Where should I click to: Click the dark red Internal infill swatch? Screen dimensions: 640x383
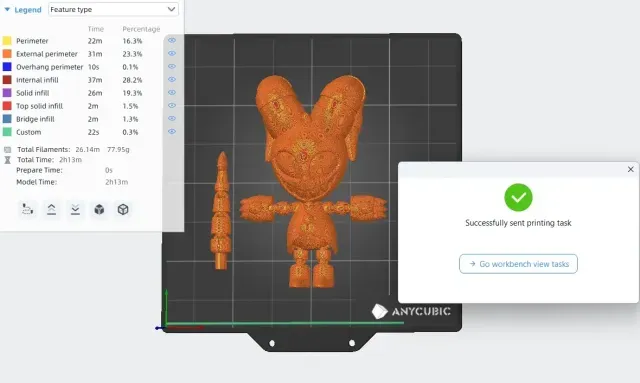pyautogui.click(x=7, y=80)
